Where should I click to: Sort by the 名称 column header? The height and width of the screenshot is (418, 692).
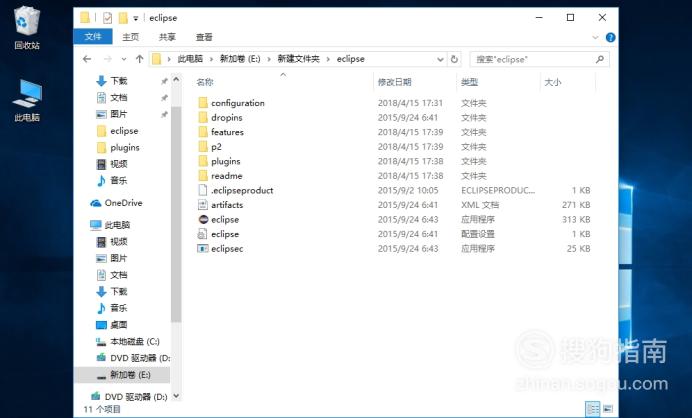coord(205,82)
